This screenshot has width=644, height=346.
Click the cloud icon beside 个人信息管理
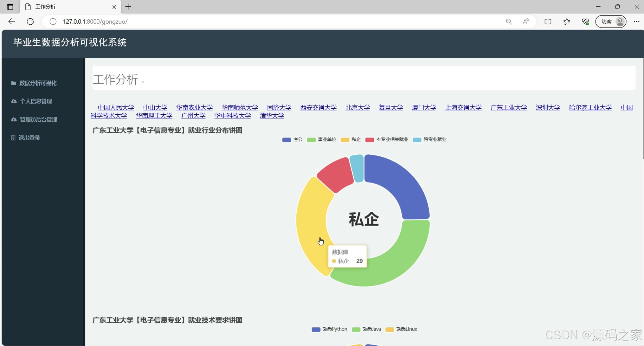(13, 101)
